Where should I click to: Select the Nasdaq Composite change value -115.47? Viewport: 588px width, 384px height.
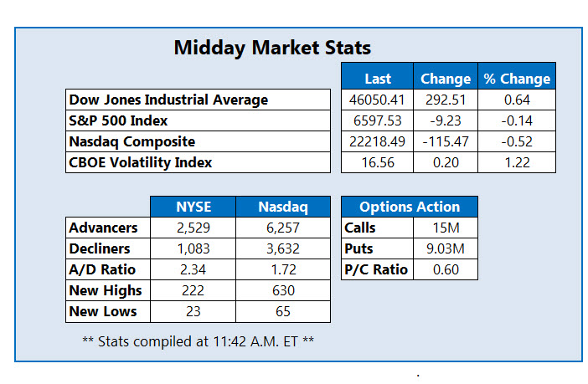coord(446,141)
